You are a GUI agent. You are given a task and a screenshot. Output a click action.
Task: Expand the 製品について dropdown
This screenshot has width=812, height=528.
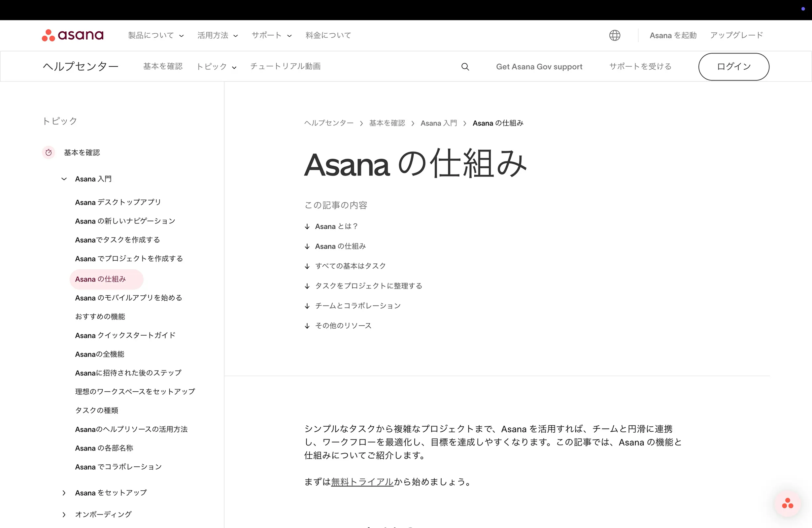[156, 35]
